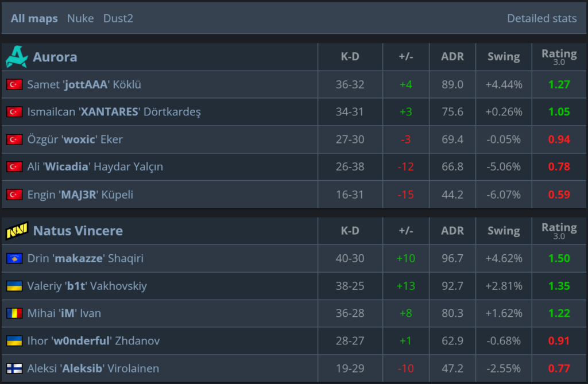Click Aurora's Rating 3.0 column header
This screenshot has height=384, width=588.
click(559, 56)
